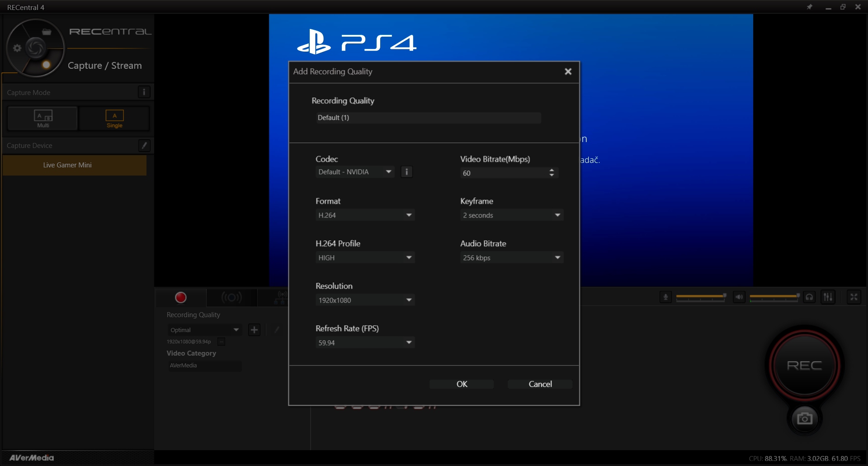Select the live stream tab

(x=231, y=297)
